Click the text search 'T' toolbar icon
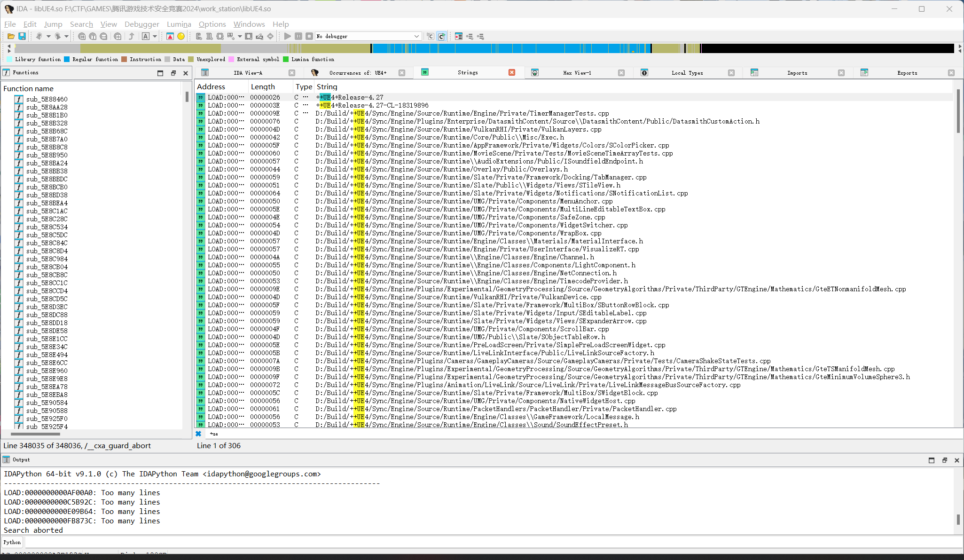The image size is (964, 560). click(93, 36)
